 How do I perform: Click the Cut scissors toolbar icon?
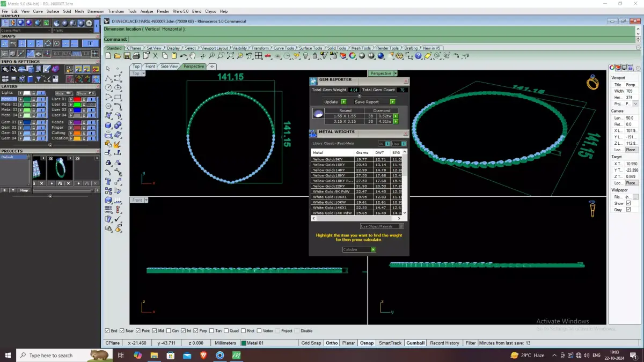(x=156, y=56)
